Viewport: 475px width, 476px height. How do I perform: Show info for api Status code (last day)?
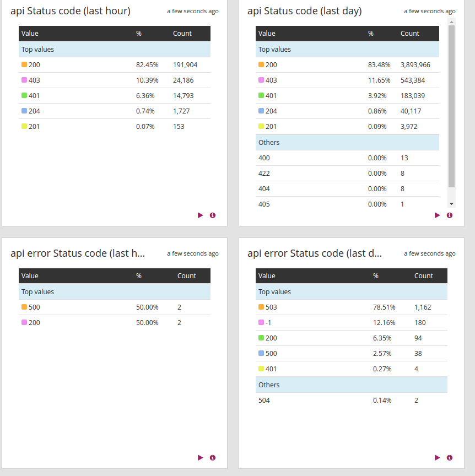[x=450, y=215]
